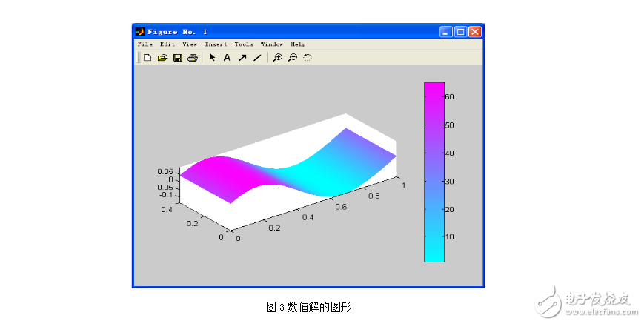Open the File menu
This screenshot has height=324, width=644.
(x=145, y=44)
